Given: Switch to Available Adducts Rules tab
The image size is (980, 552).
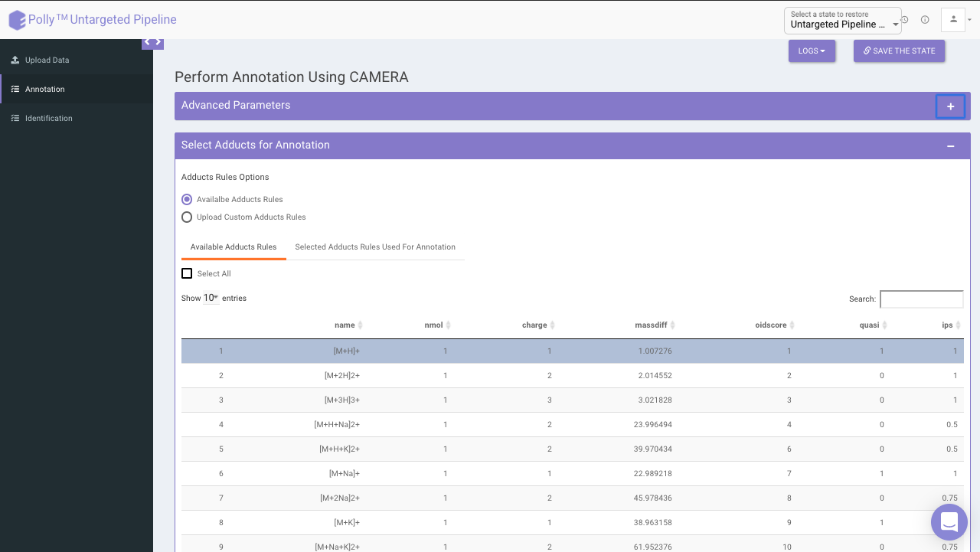Looking at the screenshot, I should click(x=234, y=247).
